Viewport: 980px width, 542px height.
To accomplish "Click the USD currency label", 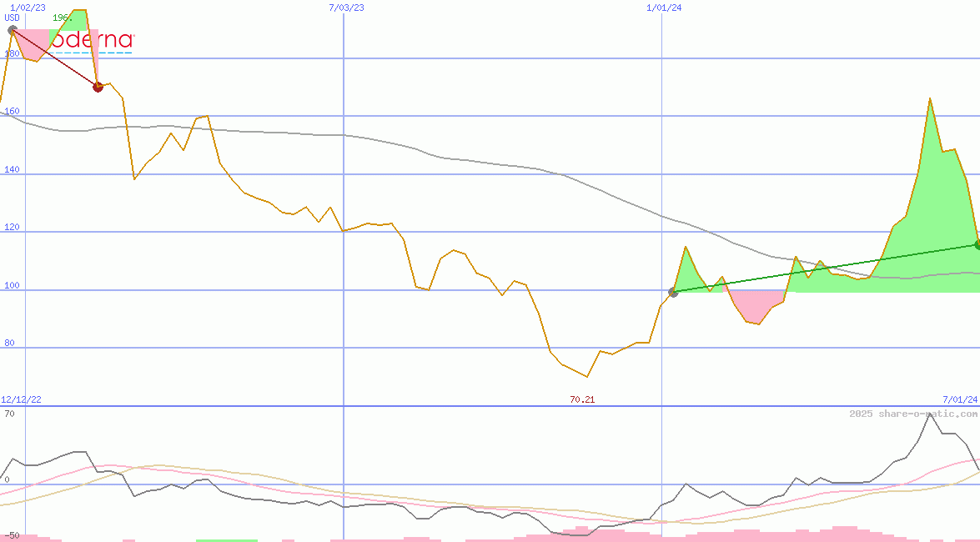I will (x=13, y=18).
